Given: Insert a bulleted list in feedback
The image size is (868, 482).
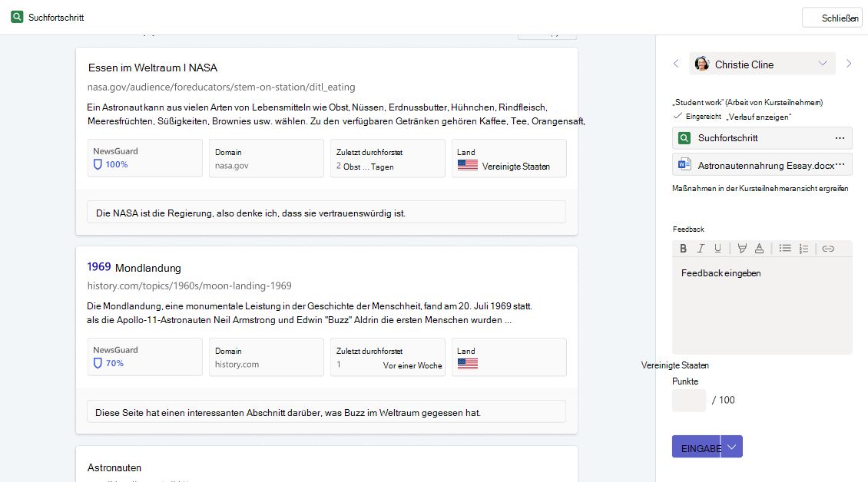Looking at the screenshot, I should pos(785,249).
